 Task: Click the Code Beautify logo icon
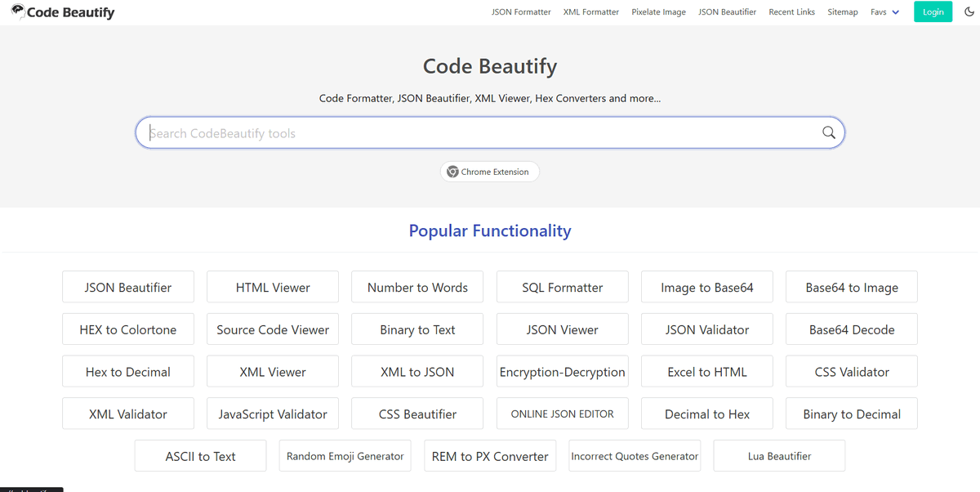(x=18, y=11)
